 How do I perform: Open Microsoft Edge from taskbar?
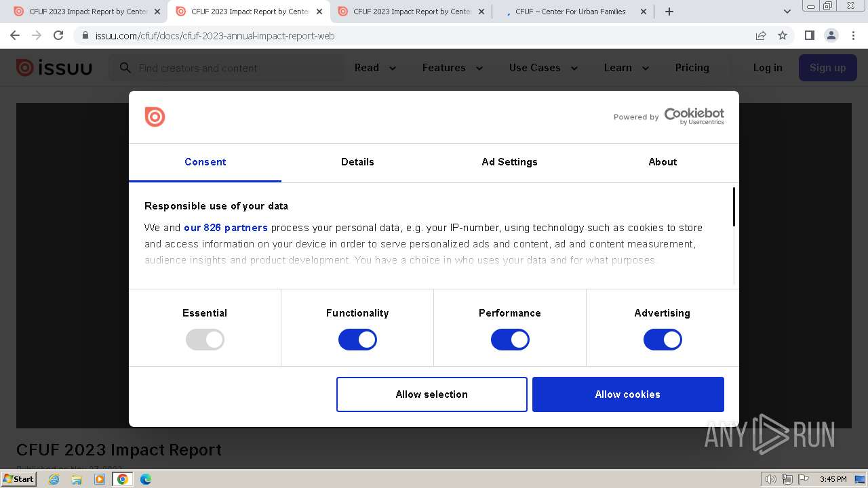coord(146,479)
